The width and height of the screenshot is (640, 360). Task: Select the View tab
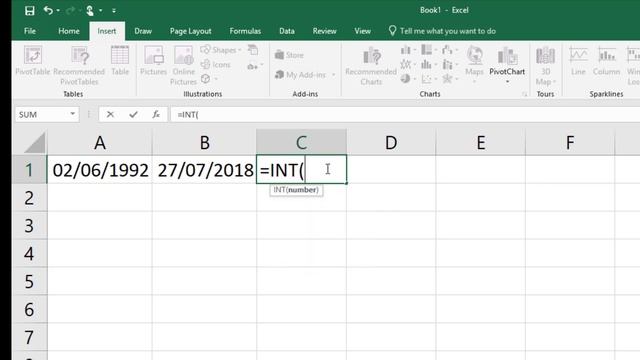(x=362, y=31)
